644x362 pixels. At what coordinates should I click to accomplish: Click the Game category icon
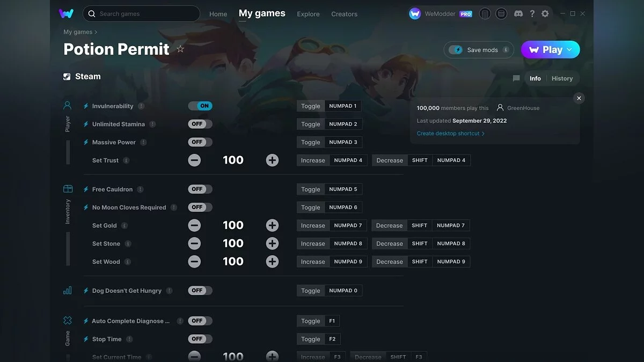68,321
